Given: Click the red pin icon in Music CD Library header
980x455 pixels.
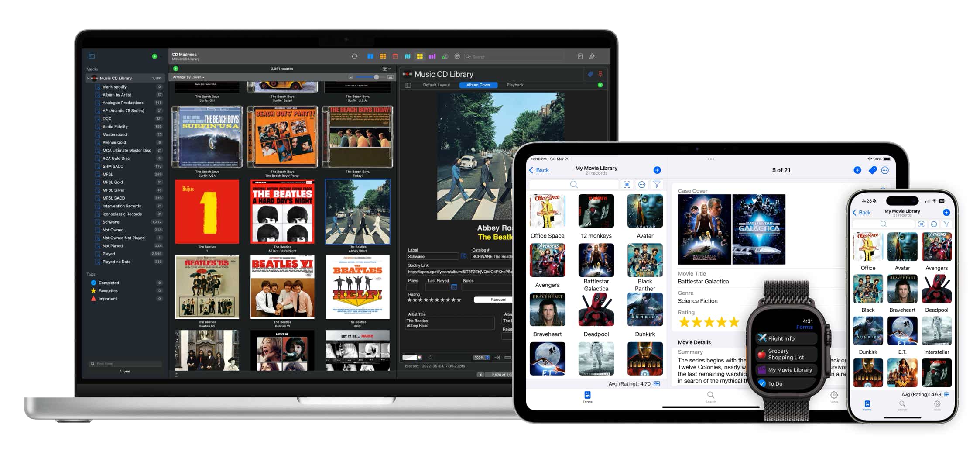Looking at the screenshot, I should click(600, 74).
